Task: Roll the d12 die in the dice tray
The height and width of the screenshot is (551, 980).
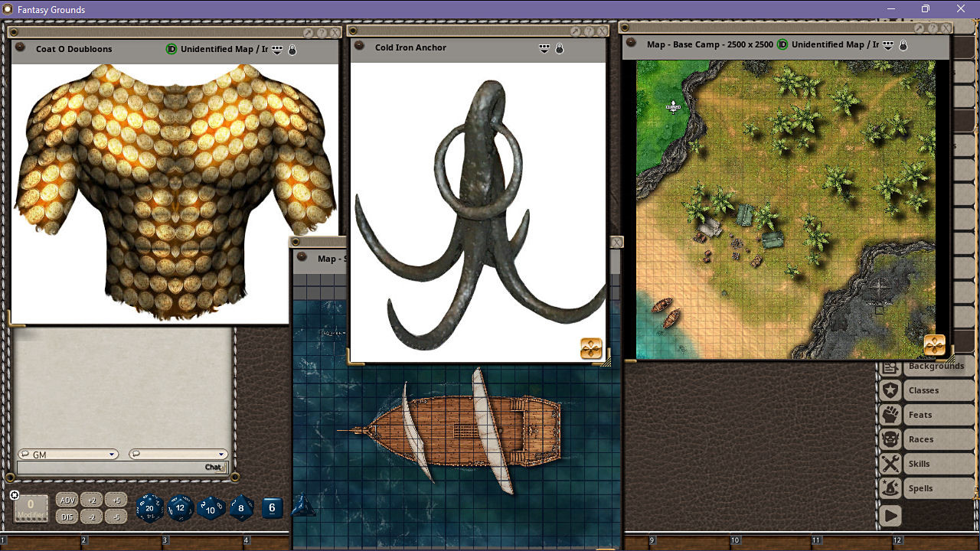Action: click(x=180, y=507)
